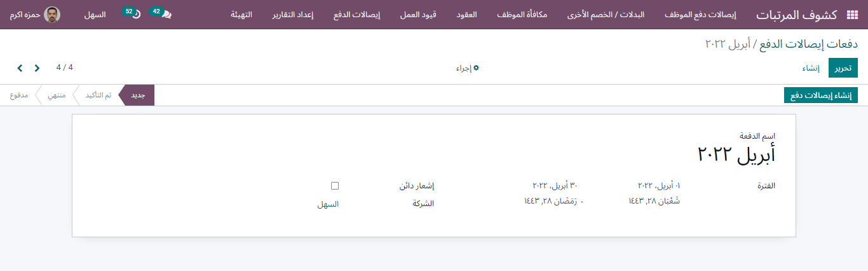Open the إعداد التقارير reporting menu
The width and height of the screenshot is (868, 271).
pyautogui.click(x=296, y=15)
